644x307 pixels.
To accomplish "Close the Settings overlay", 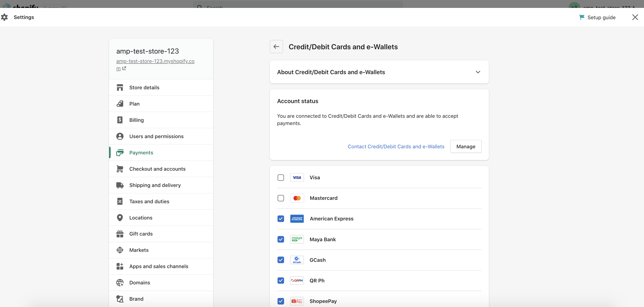I will 635,17.
